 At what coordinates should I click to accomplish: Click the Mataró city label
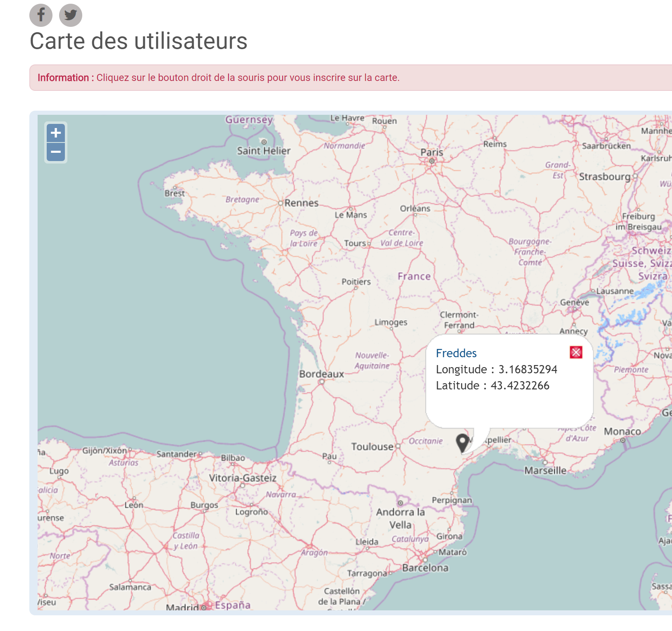click(453, 552)
